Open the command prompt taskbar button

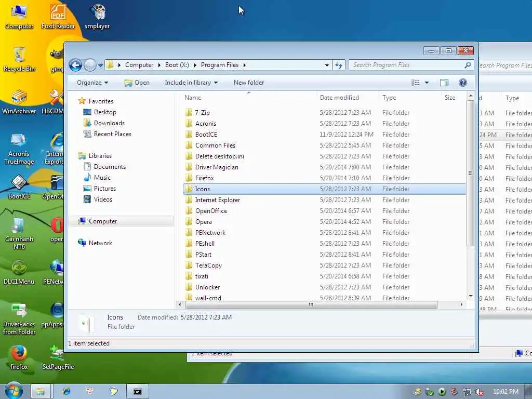137,392
